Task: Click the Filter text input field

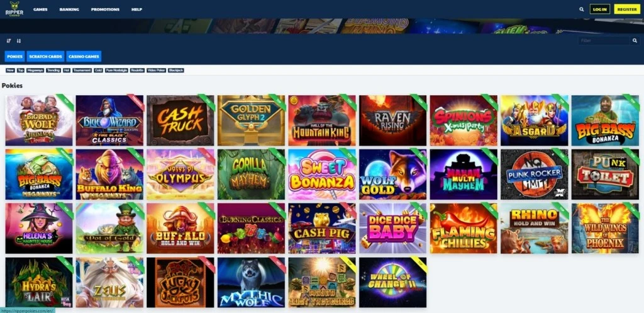Action: [604, 41]
